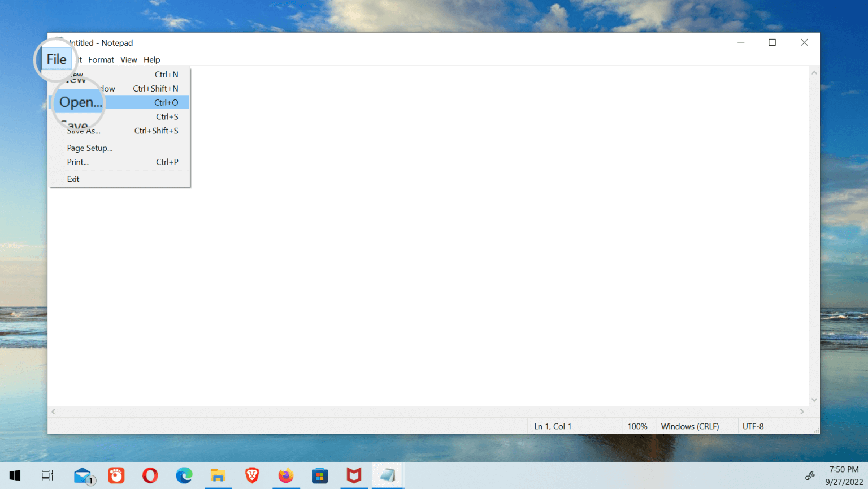Click the down arrow on the vertical scrollbar
This screenshot has width=868, height=489.
[x=814, y=400]
